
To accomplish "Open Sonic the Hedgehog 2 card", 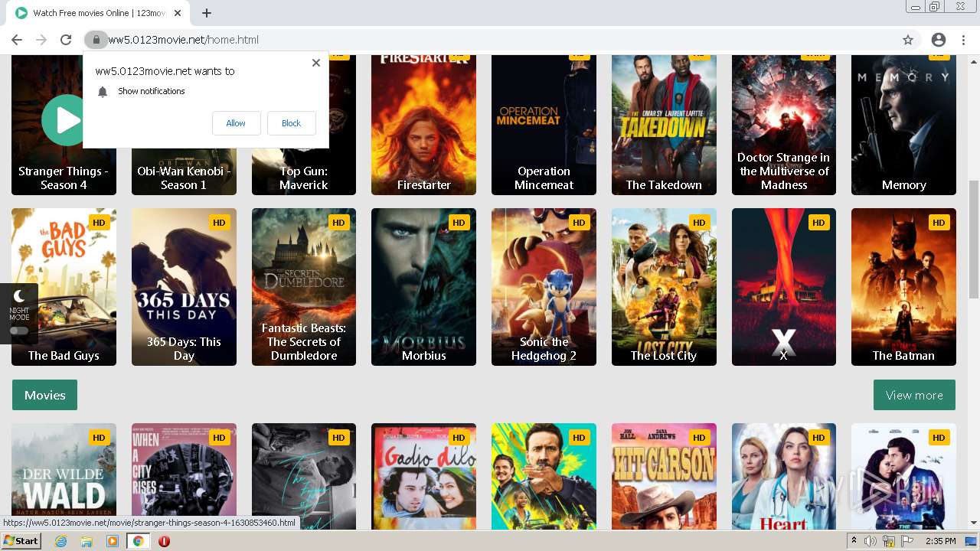I will [x=544, y=287].
